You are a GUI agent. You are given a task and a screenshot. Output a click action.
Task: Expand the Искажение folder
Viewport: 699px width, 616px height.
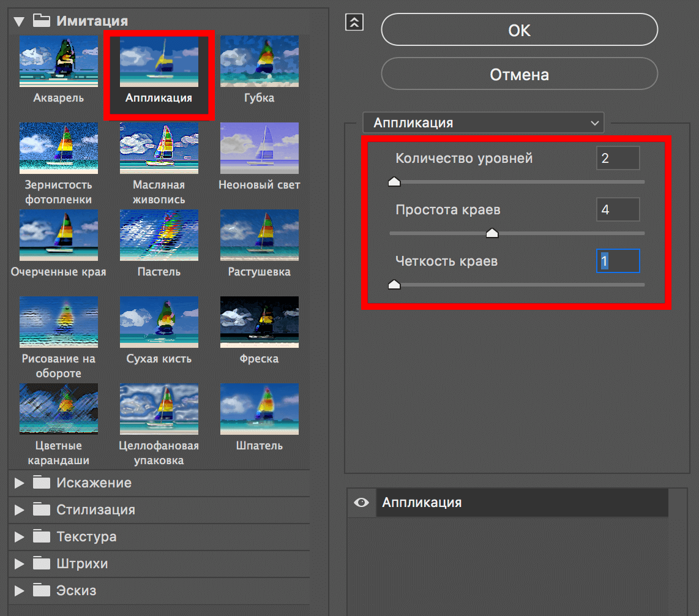[x=19, y=483]
